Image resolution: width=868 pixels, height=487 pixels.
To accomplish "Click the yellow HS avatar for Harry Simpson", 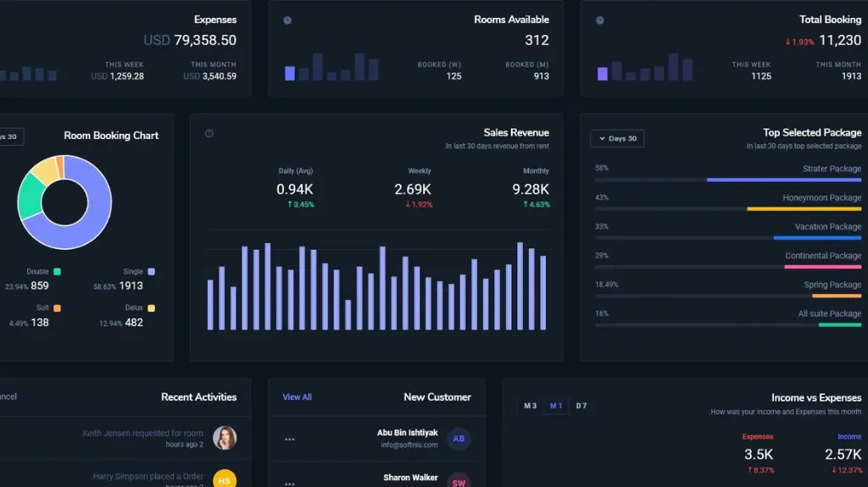I will pyautogui.click(x=225, y=480).
